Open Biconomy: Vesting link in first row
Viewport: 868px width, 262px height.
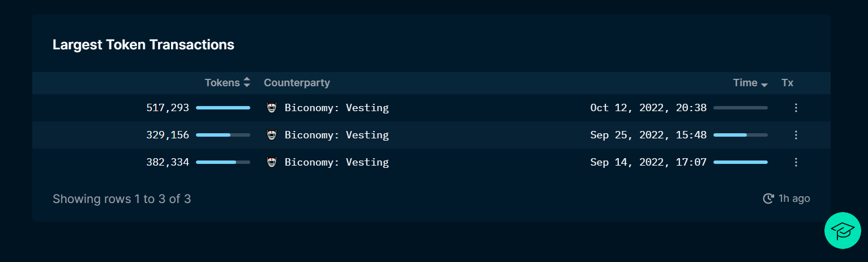pyautogui.click(x=337, y=108)
